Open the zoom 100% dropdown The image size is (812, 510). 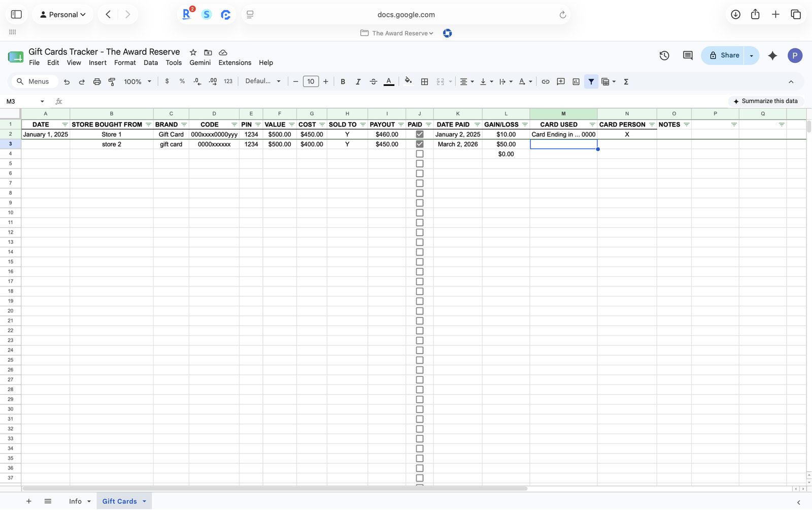(x=138, y=82)
